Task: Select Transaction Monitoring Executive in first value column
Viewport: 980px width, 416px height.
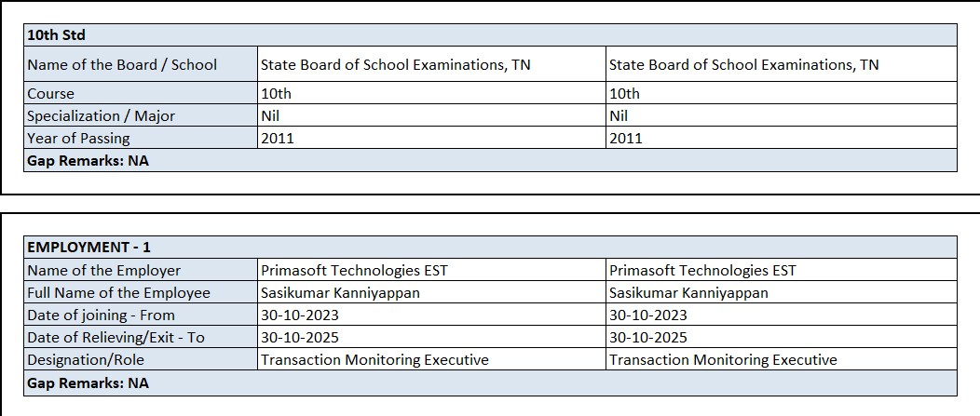Action: 374,359
